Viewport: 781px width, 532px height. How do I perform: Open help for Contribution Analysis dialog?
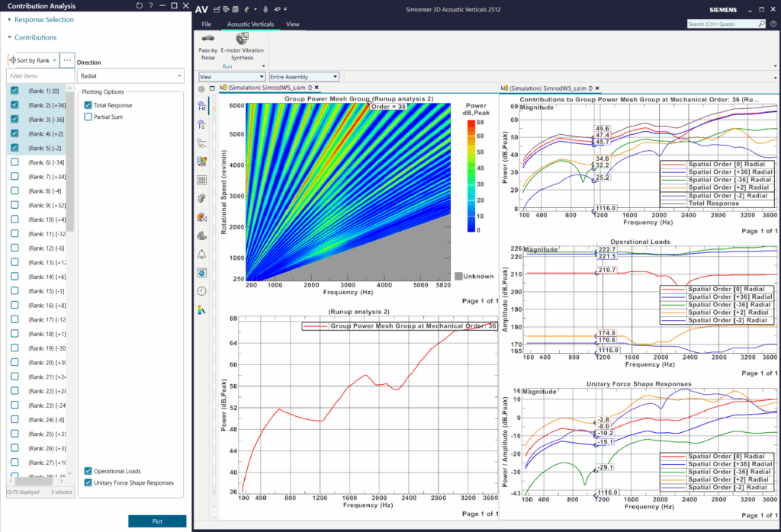click(149, 6)
